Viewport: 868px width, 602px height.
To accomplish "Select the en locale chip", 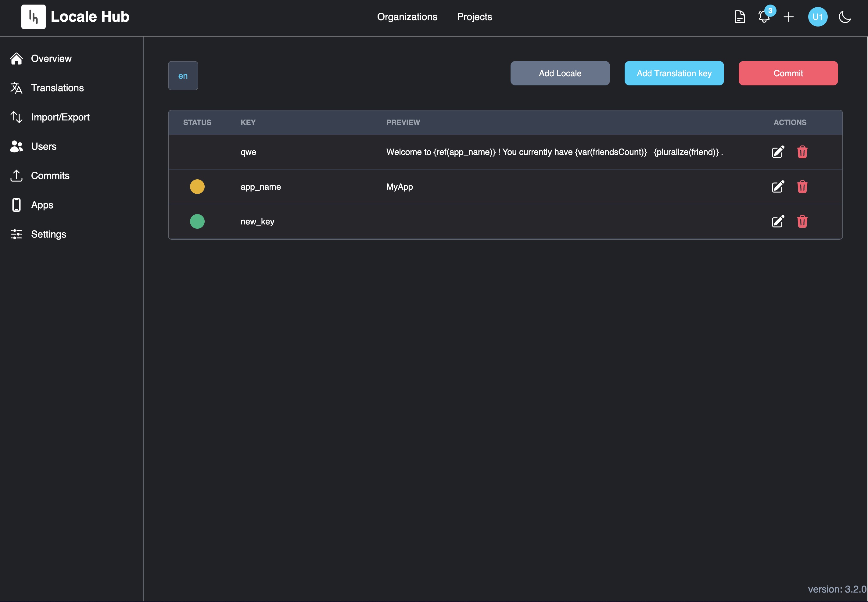I will tap(183, 75).
